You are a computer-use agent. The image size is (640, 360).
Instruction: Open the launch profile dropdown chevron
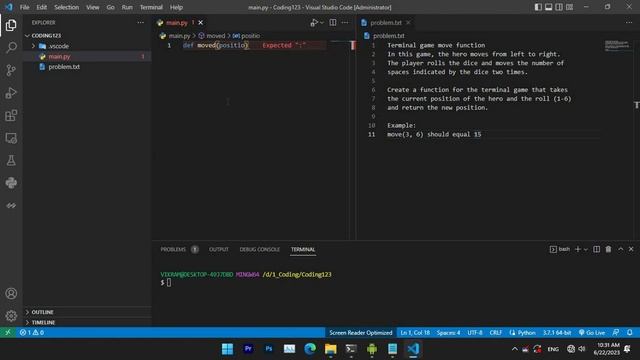click(x=586, y=249)
